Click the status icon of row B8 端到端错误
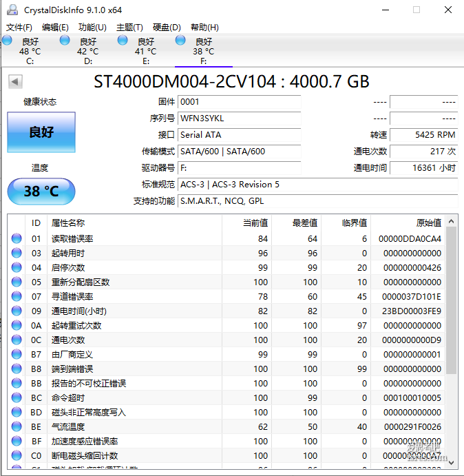This screenshot has height=476, width=464. [x=17, y=369]
